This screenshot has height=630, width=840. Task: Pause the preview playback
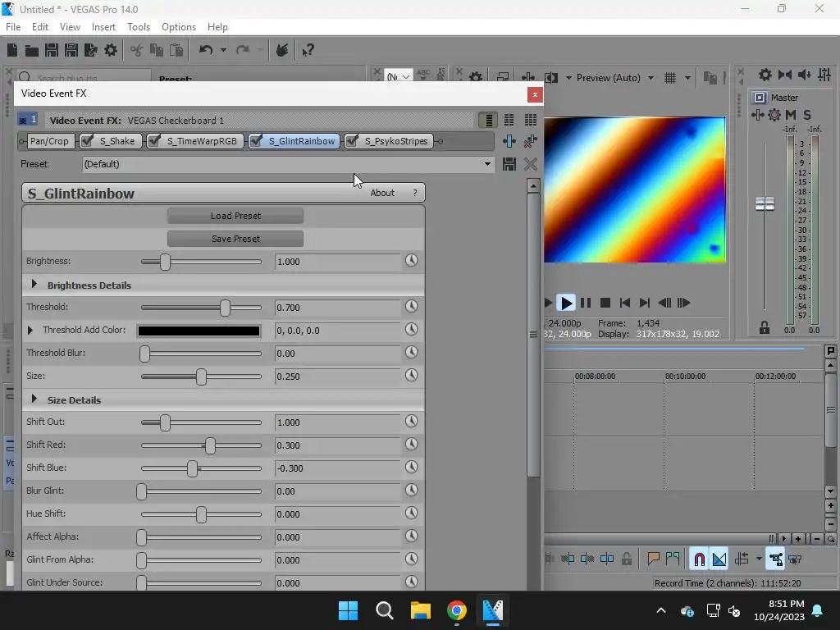tap(586, 303)
